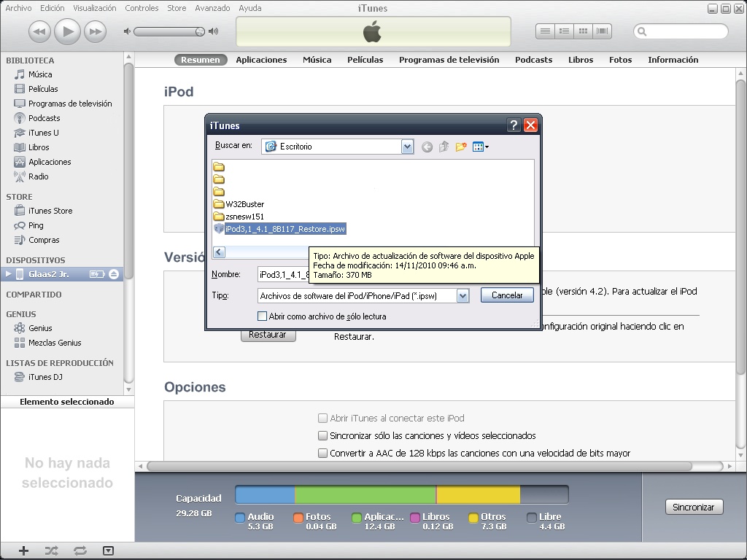This screenshot has width=747, height=560.
Task: Switch to the Información tab
Action: (x=673, y=60)
